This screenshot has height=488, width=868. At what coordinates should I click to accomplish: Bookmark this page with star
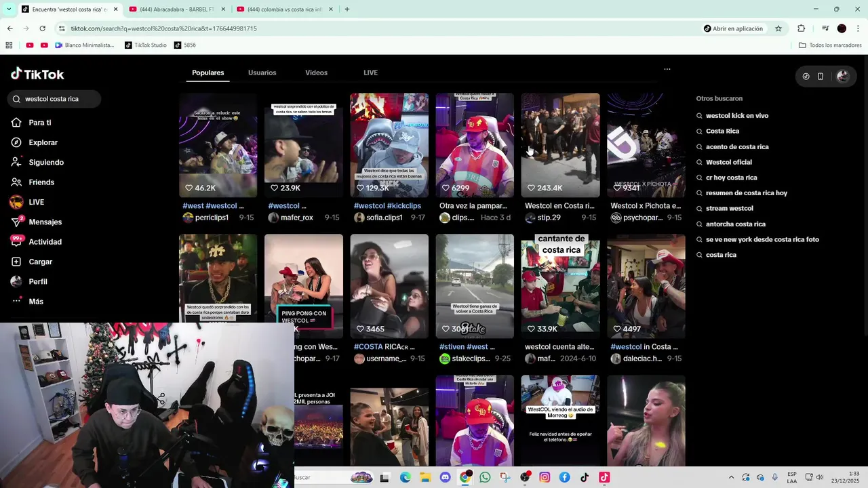[778, 28]
